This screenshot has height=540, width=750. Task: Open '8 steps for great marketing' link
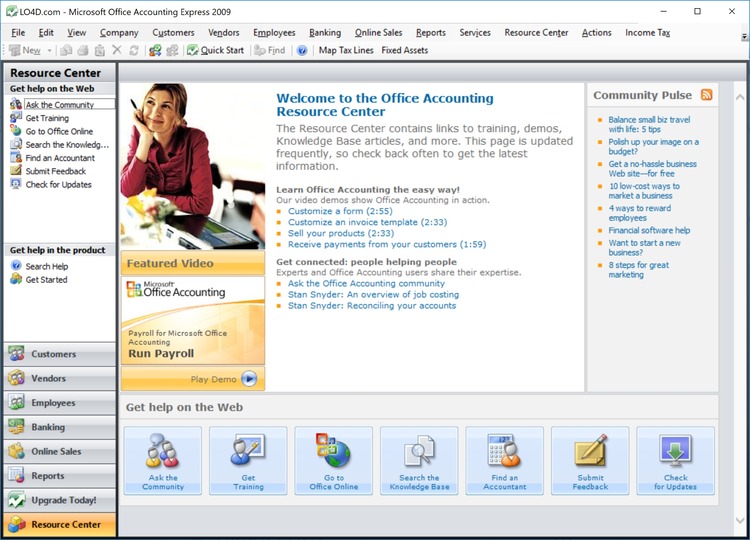(x=639, y=270)
